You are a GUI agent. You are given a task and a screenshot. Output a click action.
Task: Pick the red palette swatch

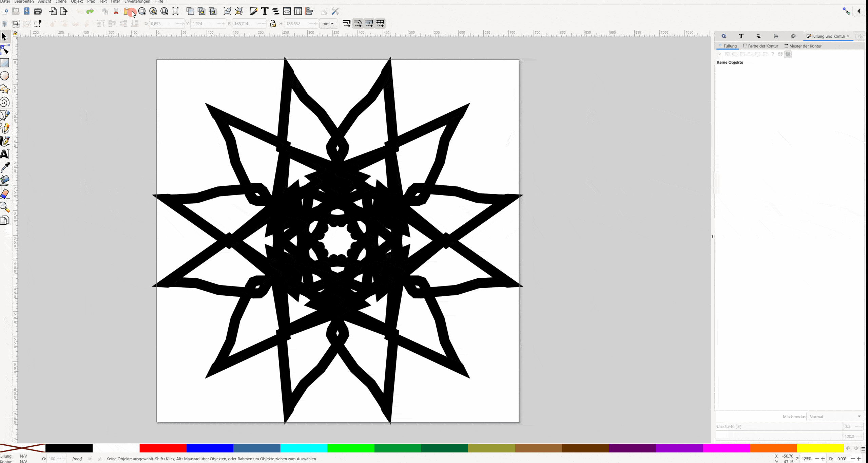163,448
